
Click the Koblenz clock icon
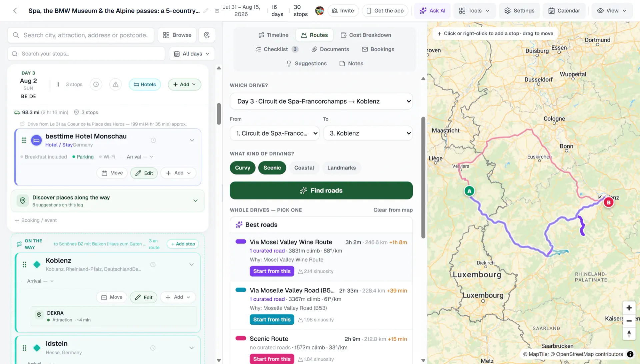coord(153,264)
